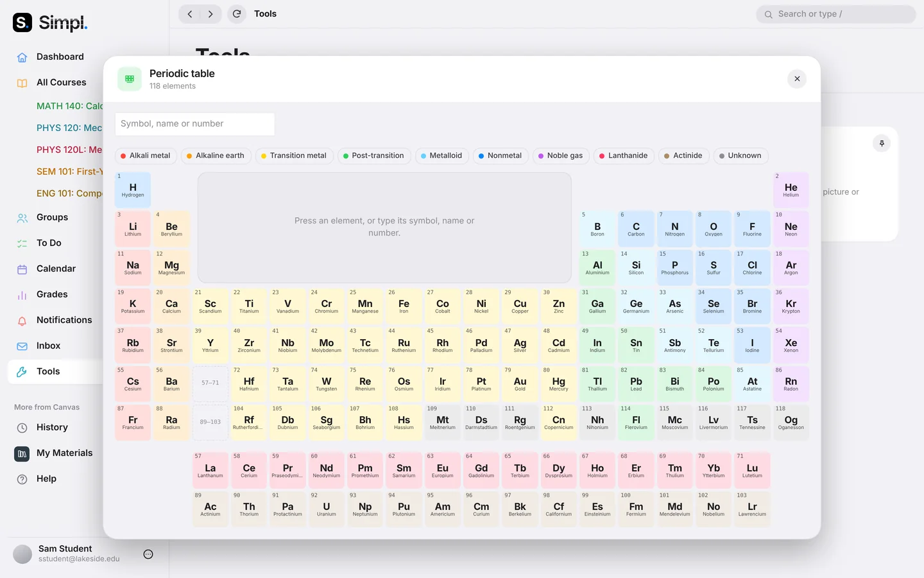Toggle the Alkaline earth filter chip

pyautogui.click(x=216, y=155)
